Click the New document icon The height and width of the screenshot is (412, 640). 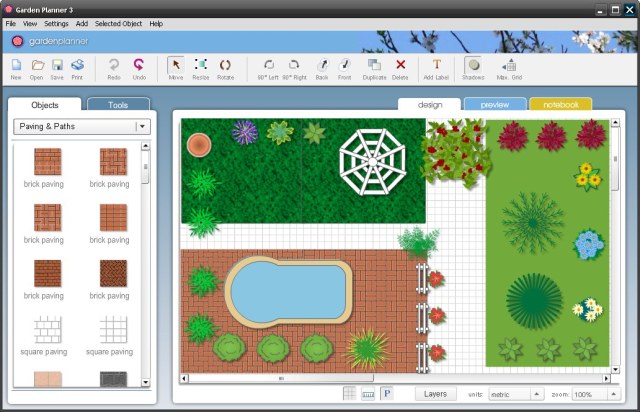click(16, 68)
